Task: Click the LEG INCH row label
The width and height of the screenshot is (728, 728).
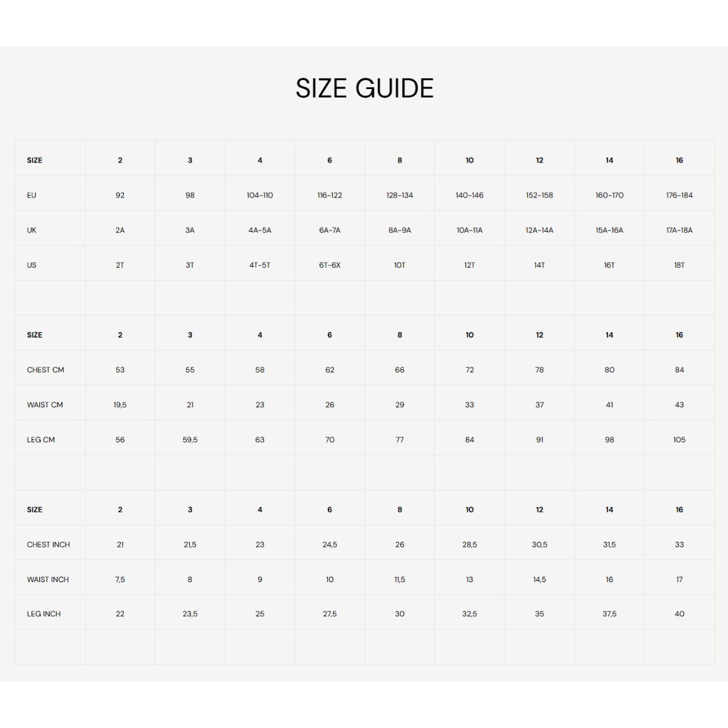Action: 44,614
